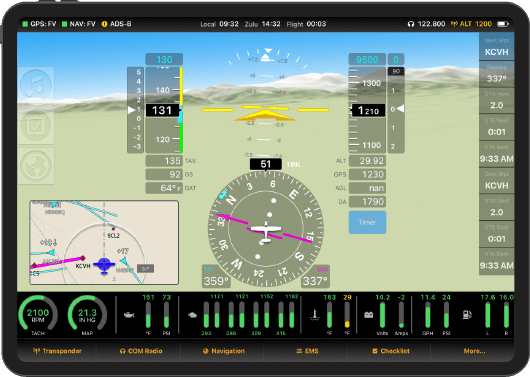Image resolution: width=530 pixels, height=377 pixels.
Task: Tap the cylinder engine icon
Action: [x=192, y=315]
